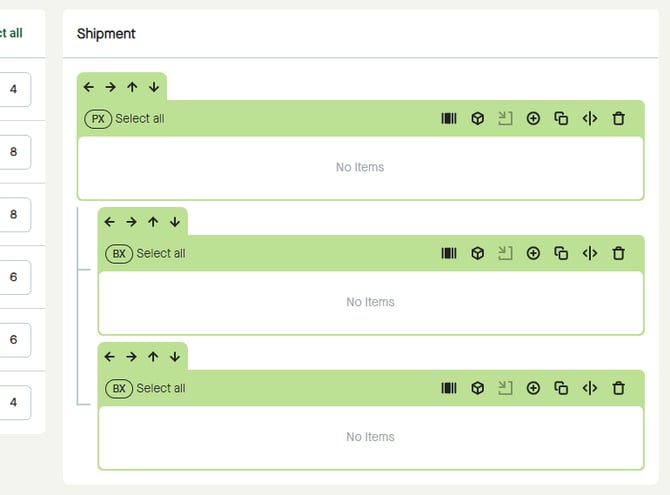670x495 pixels.
Task: Delete the first BX package
Action: tap(618, 253)
